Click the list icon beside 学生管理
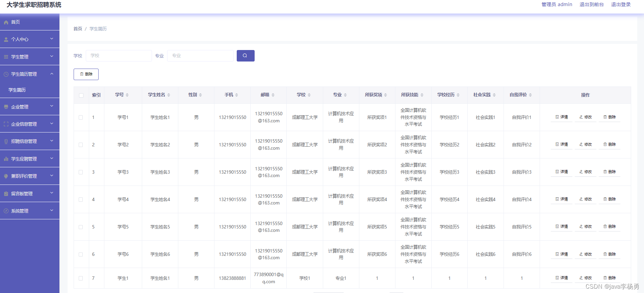This screenshot has height=293, width=644. tap(6, 57)
